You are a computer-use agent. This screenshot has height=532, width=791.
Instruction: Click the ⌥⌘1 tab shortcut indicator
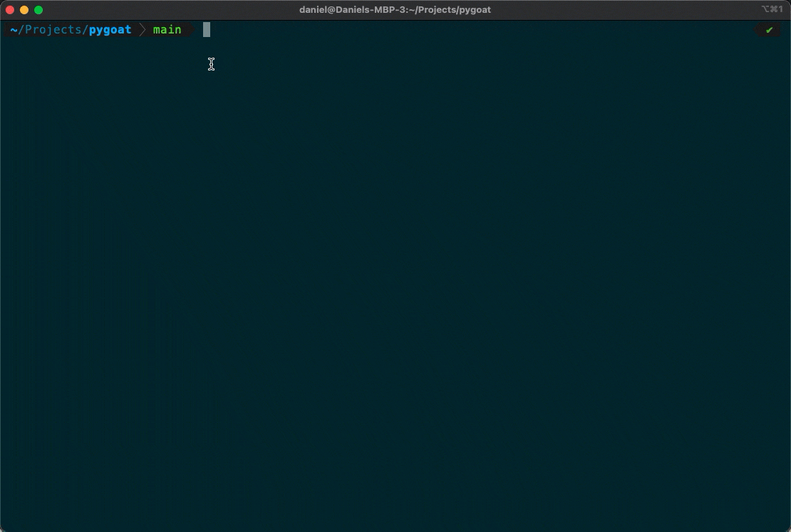tap(772, 9)
